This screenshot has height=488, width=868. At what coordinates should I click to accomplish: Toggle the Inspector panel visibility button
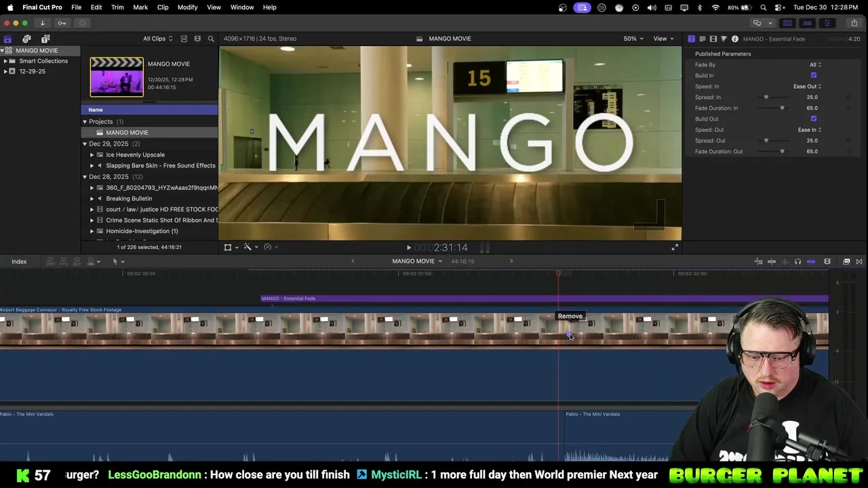pos(827,23)
